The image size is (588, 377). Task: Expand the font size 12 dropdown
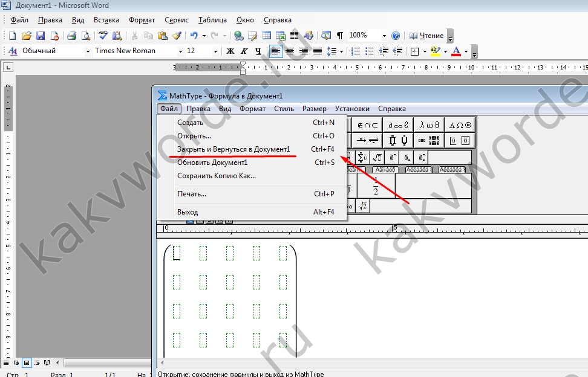click(215, 51)
